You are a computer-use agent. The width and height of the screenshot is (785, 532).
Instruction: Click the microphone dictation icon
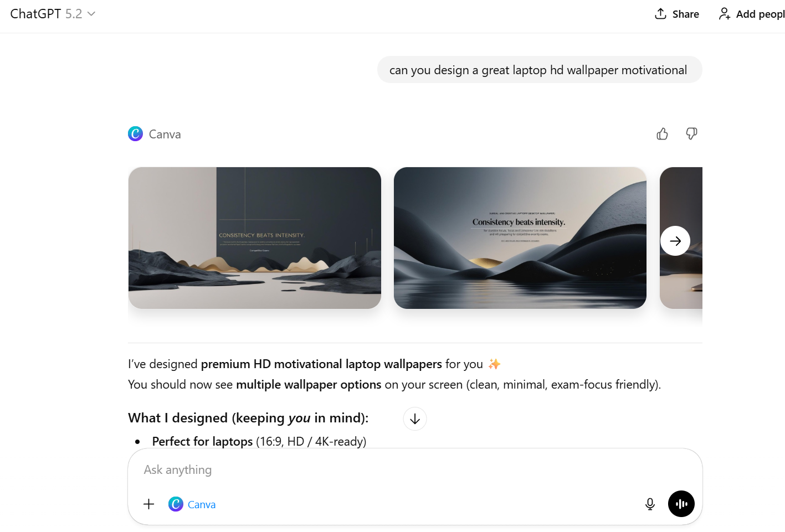(650, 504)
